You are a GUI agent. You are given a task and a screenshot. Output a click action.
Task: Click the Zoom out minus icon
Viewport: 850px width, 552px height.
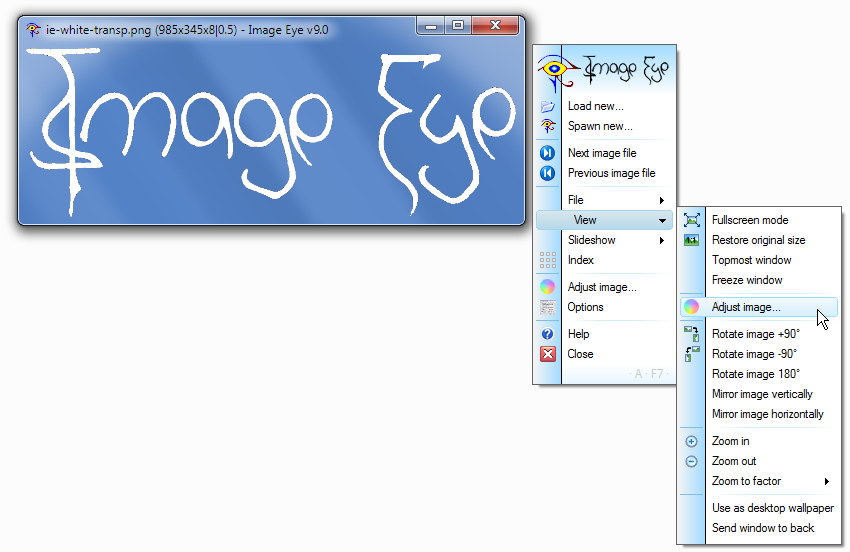(x=692, y=461)
